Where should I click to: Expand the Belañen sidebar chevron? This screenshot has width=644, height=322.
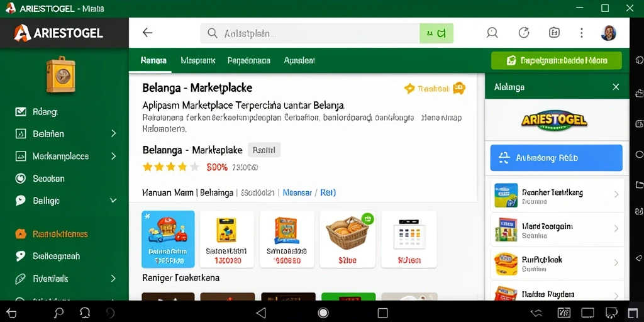click(x=114, y=133)
